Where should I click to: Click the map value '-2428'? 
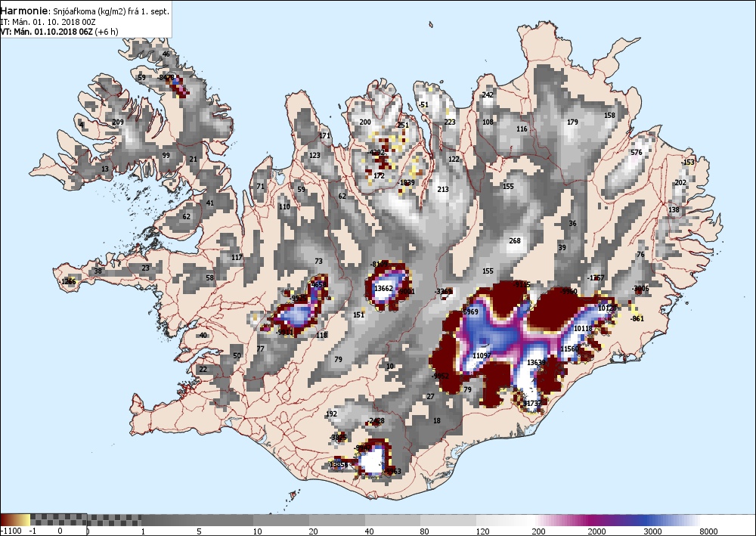(376, 421)
